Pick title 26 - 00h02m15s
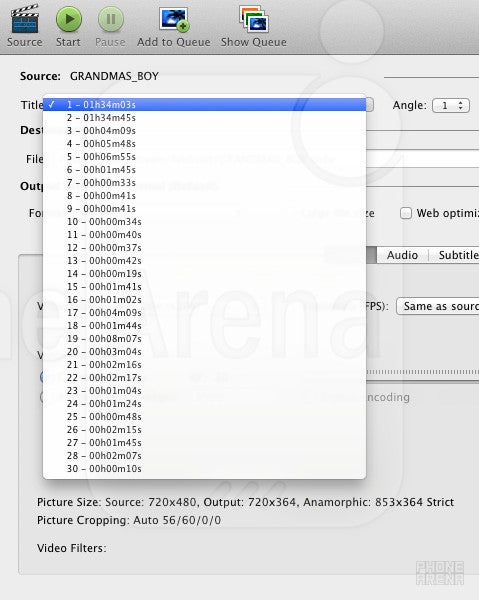 click(x=205, y=430)
